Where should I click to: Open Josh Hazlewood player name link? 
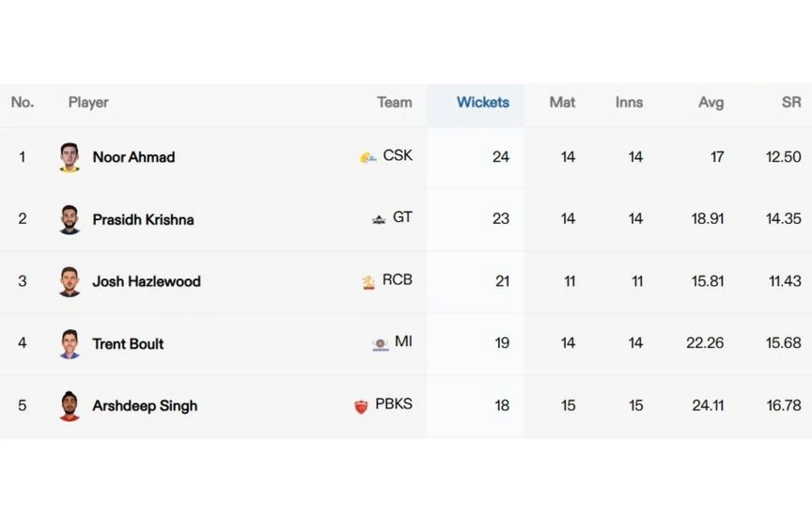(147, 281)
